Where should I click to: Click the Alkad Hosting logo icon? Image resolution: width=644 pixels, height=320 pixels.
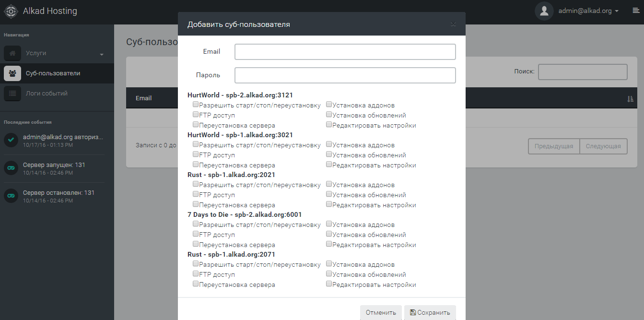[11, 11]
